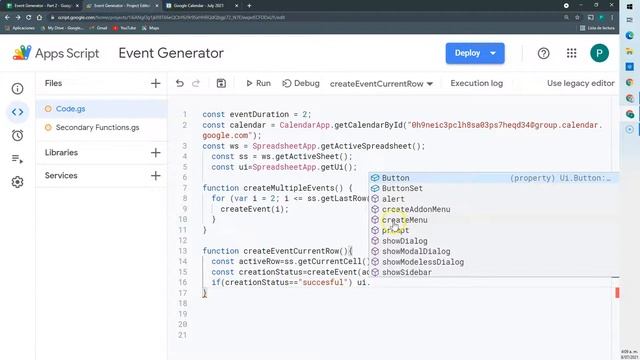This screenshot has width=640, height=360.
Task: Debug the selected function
Action: coord(301,83)
